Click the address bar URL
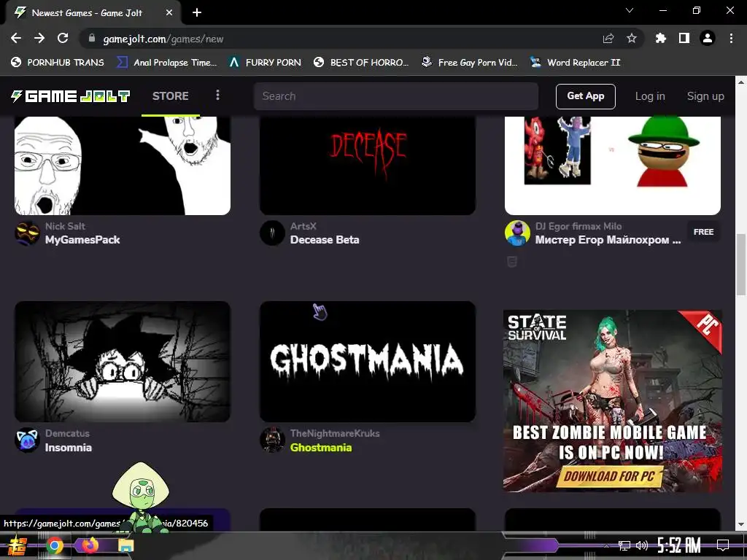This screenshot has width=747, height=560. click(163, 39)
